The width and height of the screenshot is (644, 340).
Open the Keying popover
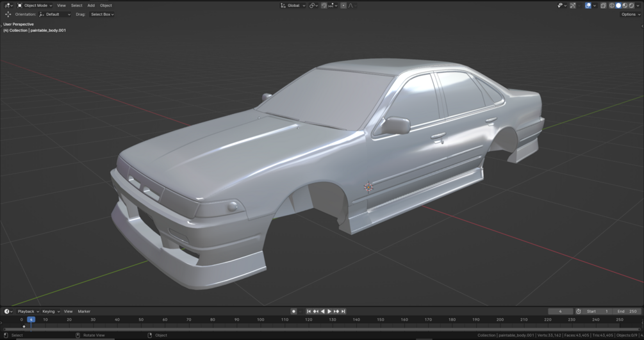pos(51,311)
